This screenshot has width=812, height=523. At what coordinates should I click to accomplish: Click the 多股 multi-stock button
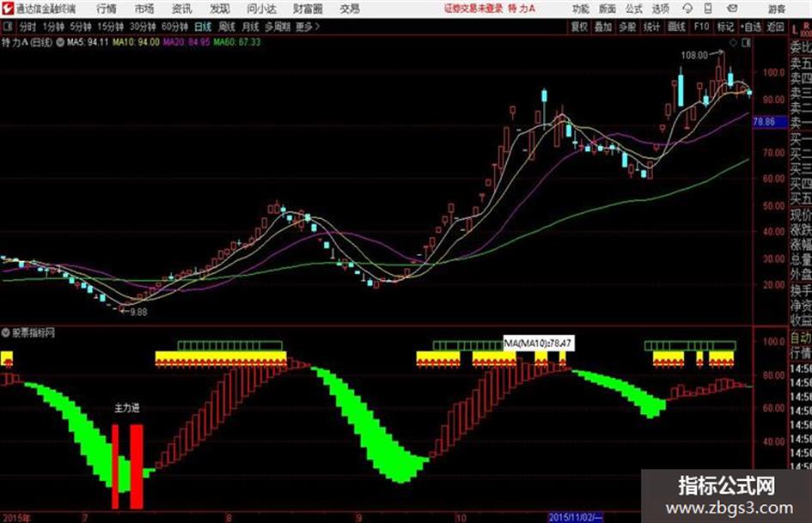(627, 27)
